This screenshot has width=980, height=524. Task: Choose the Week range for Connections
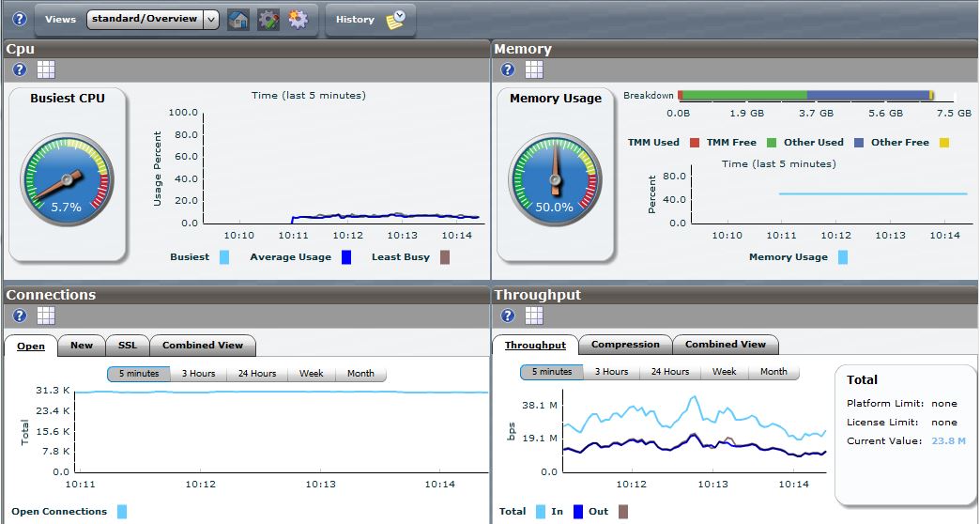coord(311,374)
